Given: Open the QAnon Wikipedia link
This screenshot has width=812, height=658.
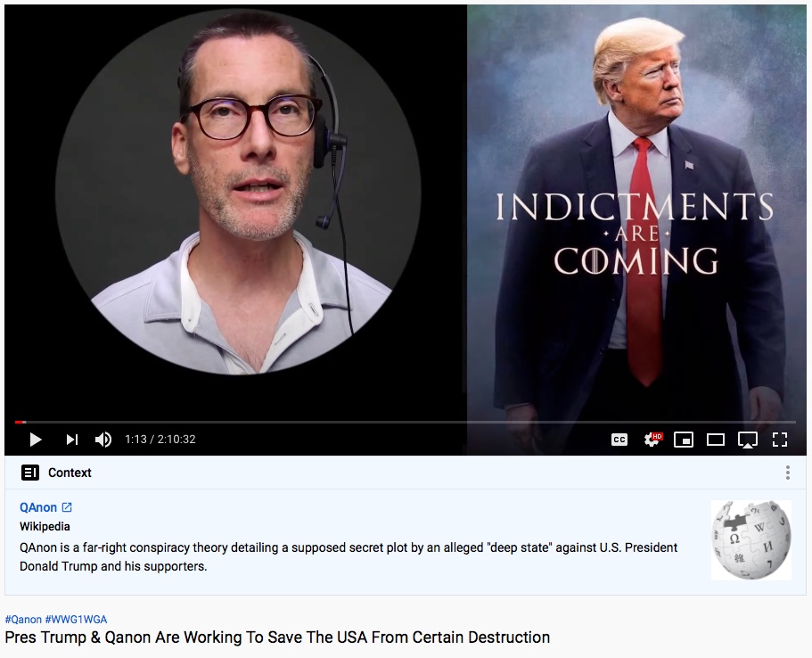Looking at the screenshot, I should tap(38, 507).
